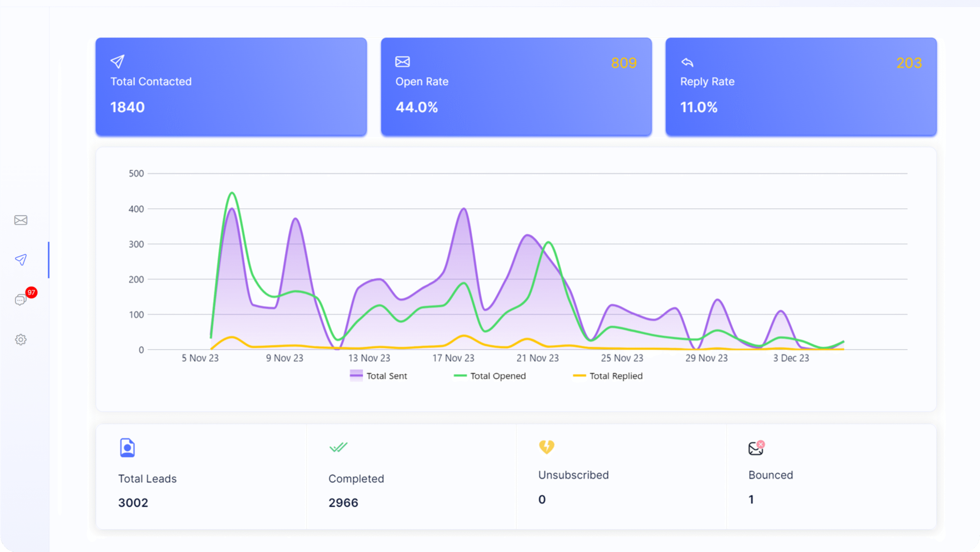
Task: Open the mailbox envelope icon in sidebar
Action: 21,220
